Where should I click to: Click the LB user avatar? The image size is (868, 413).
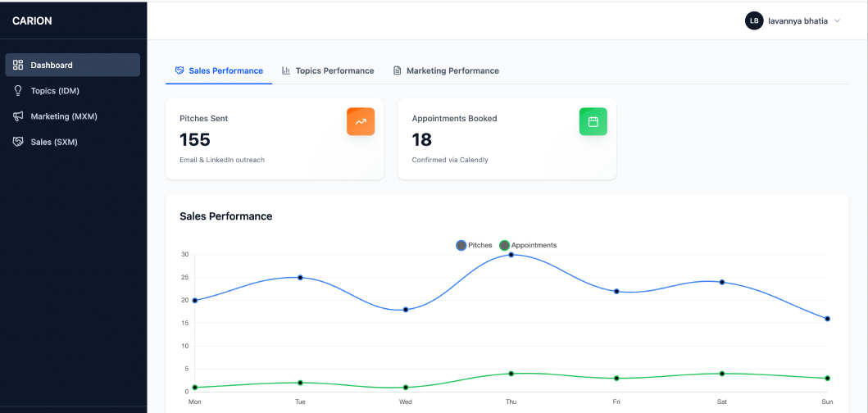[x=753, y=20]
